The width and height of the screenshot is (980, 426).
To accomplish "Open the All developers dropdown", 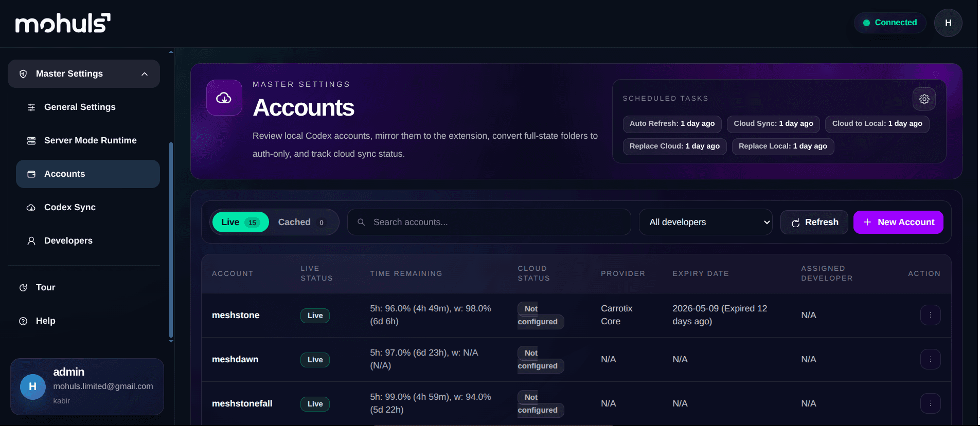I will (x=705, y=222).
